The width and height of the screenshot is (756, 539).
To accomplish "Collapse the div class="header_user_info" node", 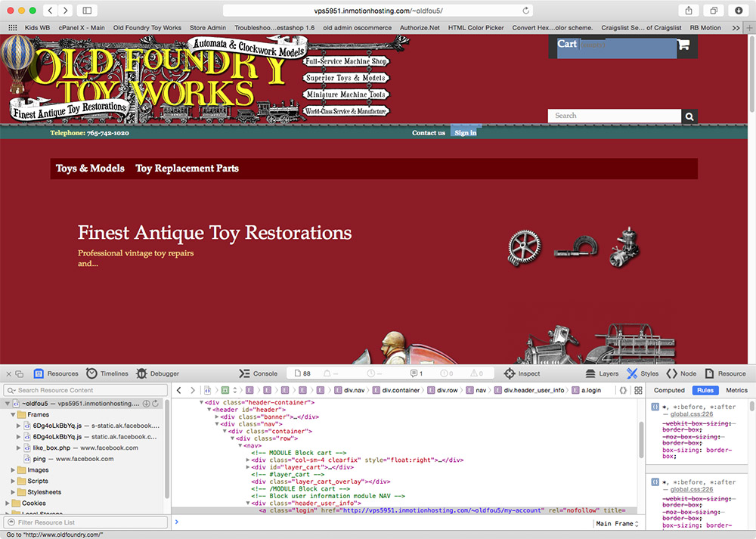I will (x=248, y=503).
